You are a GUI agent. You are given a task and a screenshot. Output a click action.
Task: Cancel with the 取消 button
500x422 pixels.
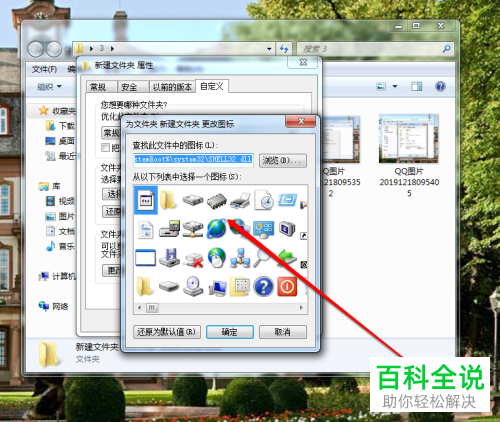click(283, 332)
